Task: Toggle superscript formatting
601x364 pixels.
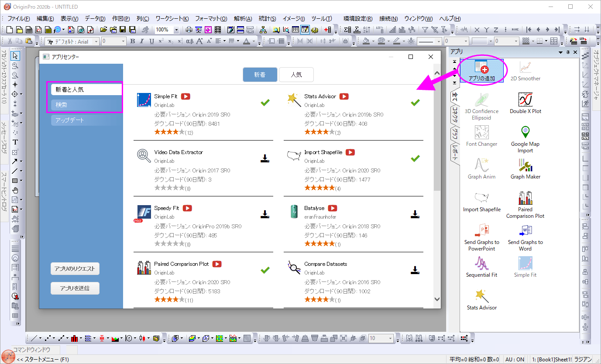Action: pos(161,41)
